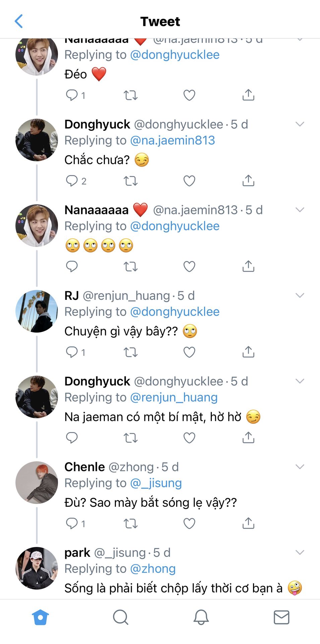Viewport: 320px width, 644px height.
Task: Go to the Messages envelope tab
Action: tap(281, 617)
